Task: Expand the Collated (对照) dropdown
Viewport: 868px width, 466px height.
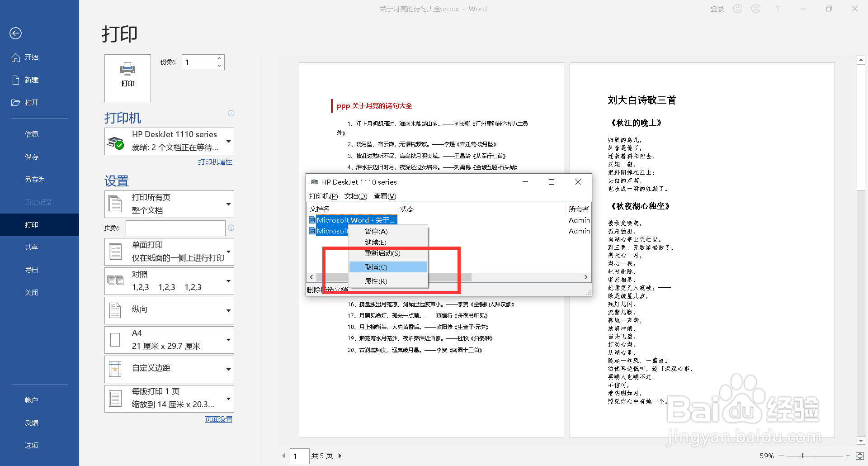Action: click(x=169, y=281)
